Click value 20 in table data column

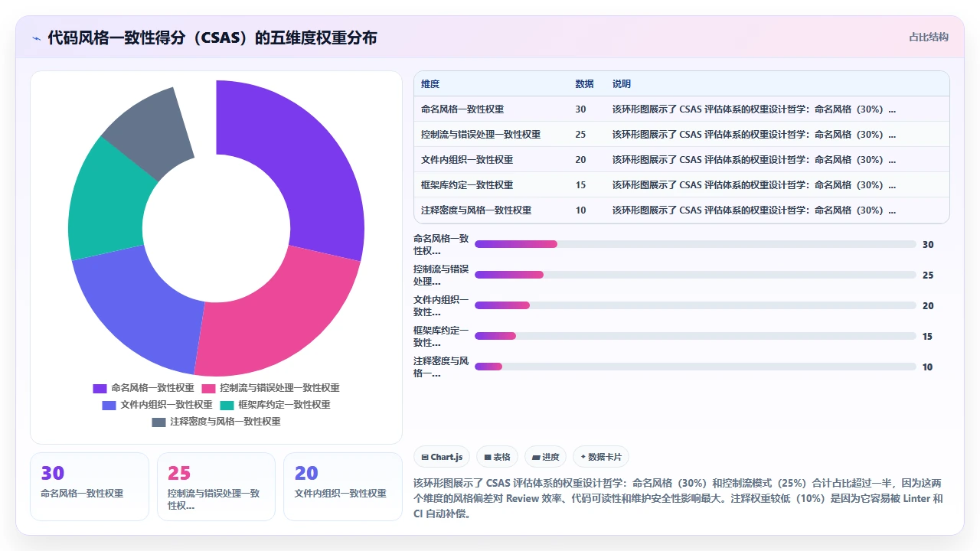tap(580, 160)
